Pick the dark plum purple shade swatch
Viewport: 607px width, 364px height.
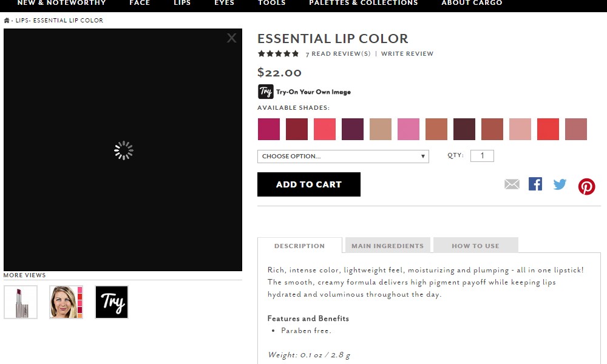tap(353, 129)
